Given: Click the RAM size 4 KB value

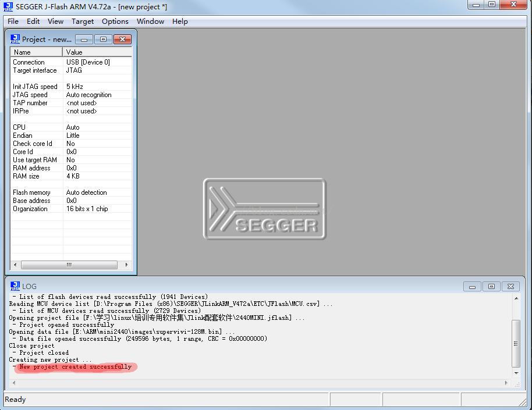Looking at the screenshot, I should point(73,176).
